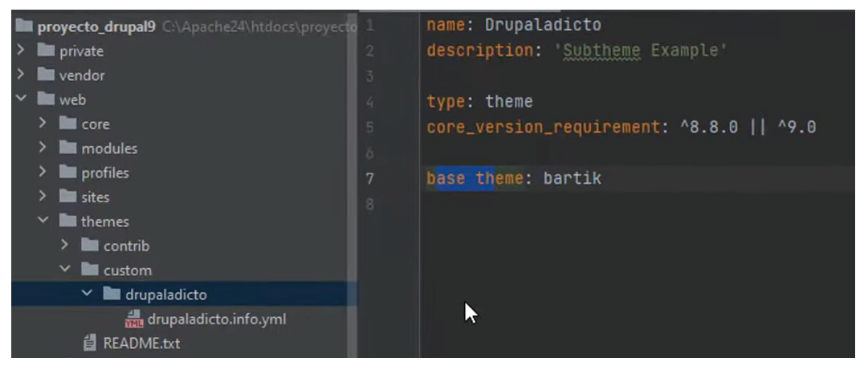The height and width of the screenshot is (366, 868).
Task: Expand the contrib folder chevron
Action: click(65, 245)
